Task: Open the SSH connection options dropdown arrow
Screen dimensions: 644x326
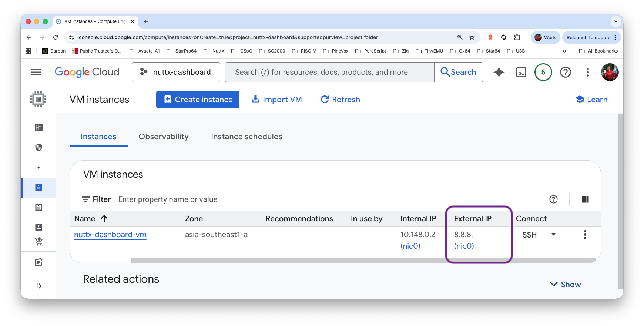Action: (x=553, y=234)
